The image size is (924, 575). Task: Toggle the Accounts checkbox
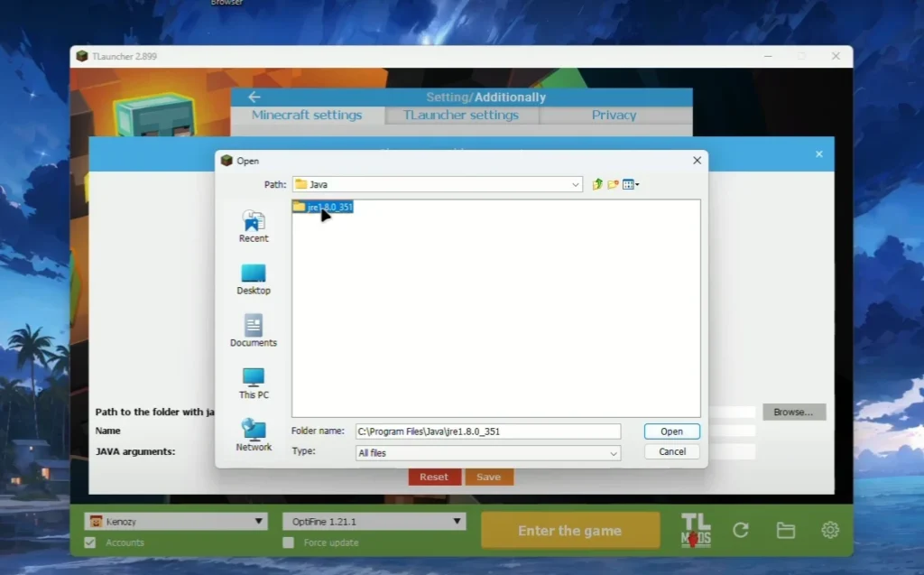point(90,543)
